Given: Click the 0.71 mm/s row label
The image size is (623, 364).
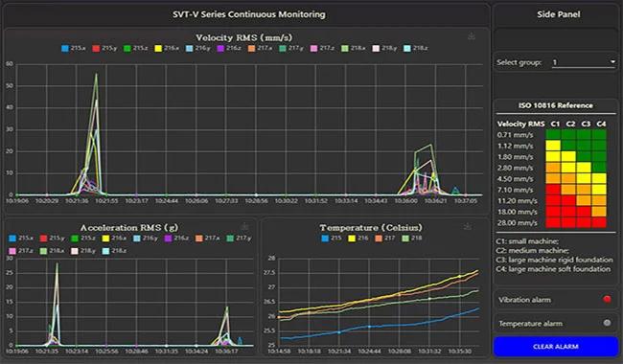Looking at the screenshot, I should coord(515,135).
